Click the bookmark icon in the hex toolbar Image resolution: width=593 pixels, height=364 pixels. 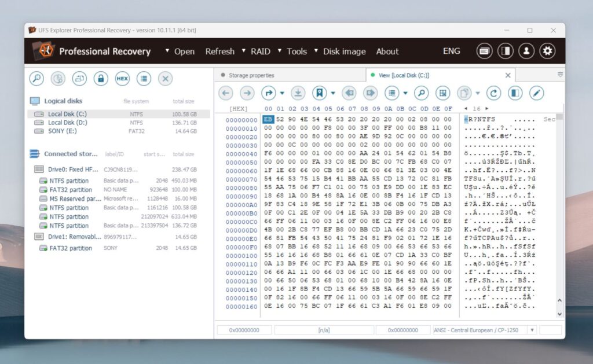pyautogui.click(x=318, y=93)
